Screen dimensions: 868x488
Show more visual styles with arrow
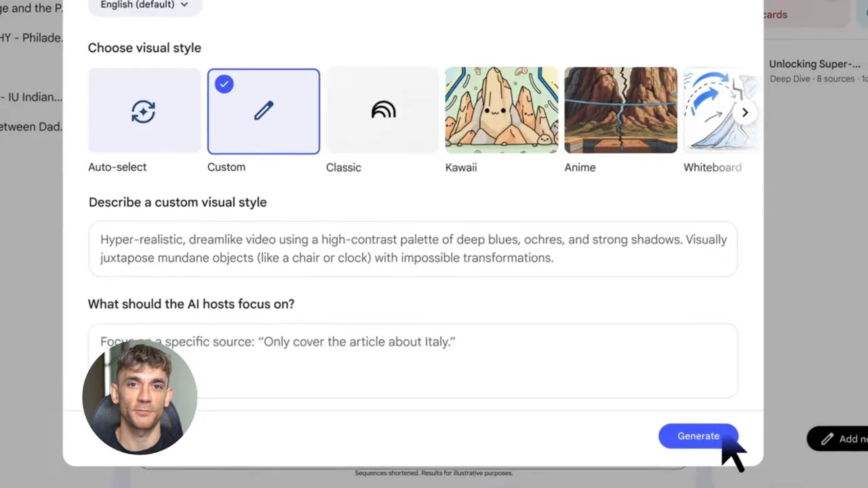point(745,113)
